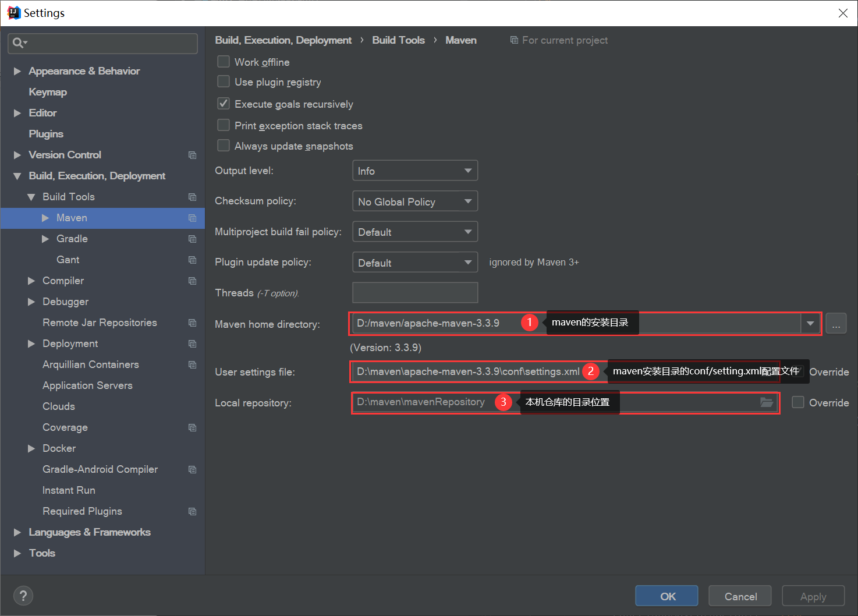Screen dimensions: 858x616
Task: Browse for Maven home directory with ellipsis button
Action: (836, 323)
